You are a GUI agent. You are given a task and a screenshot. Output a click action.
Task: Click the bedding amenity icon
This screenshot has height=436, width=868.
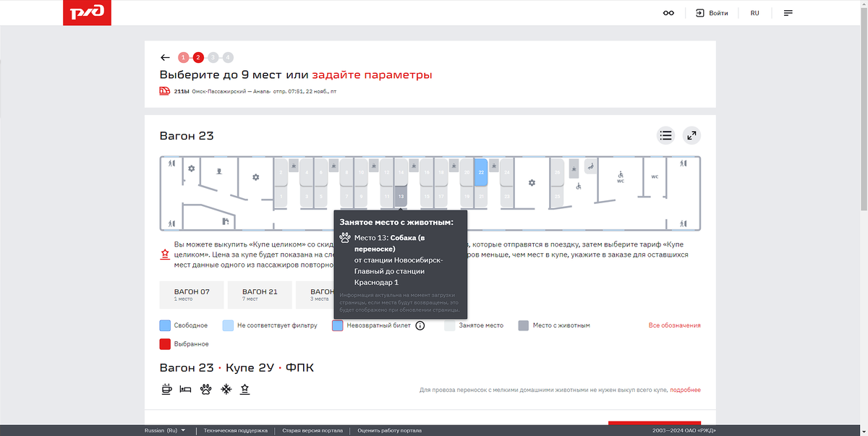[187, 389]
